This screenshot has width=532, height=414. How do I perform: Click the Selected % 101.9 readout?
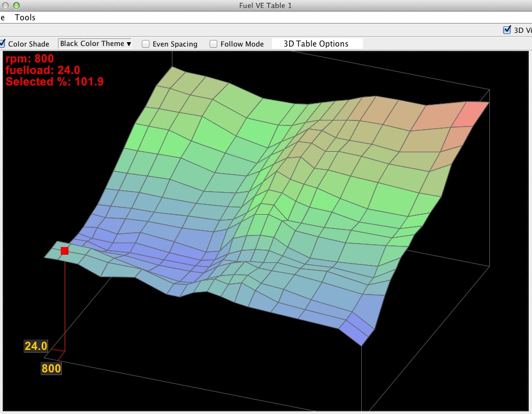pos(55,82)
